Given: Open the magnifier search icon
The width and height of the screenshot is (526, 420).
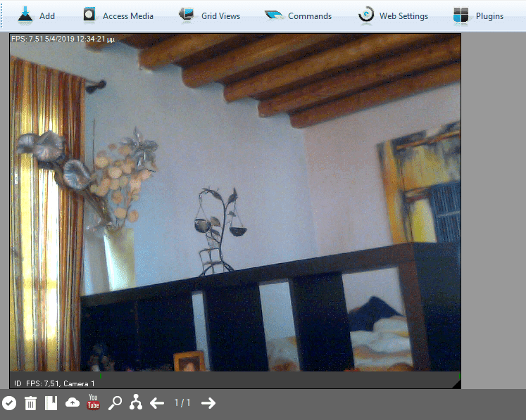Looking at the screenshot, I should point(115,403).
